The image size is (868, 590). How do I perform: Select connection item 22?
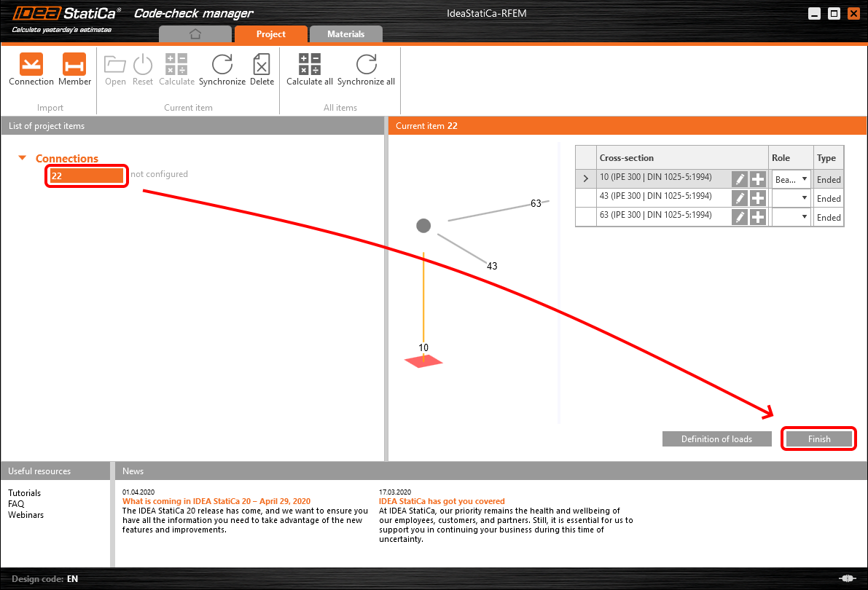pos(86,176)
